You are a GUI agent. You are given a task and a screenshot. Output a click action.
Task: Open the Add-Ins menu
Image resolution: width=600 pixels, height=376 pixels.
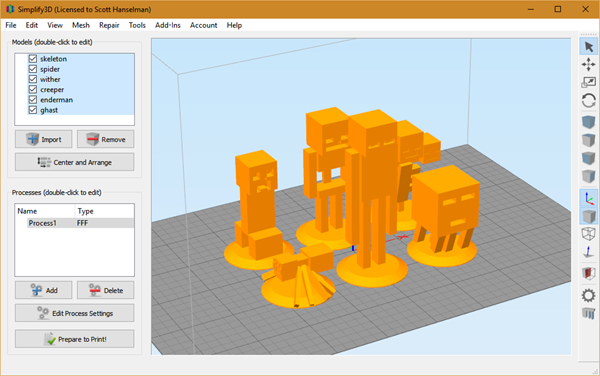tap(168, 25)
